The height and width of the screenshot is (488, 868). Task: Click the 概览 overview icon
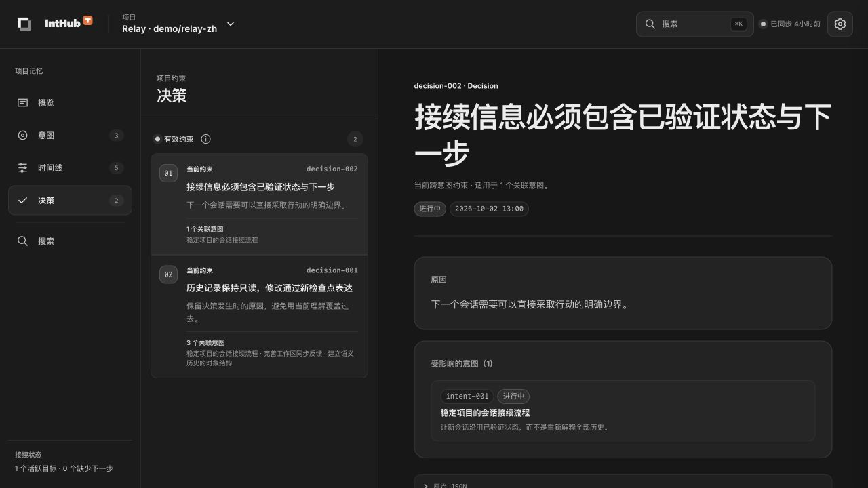click(22, 102)
